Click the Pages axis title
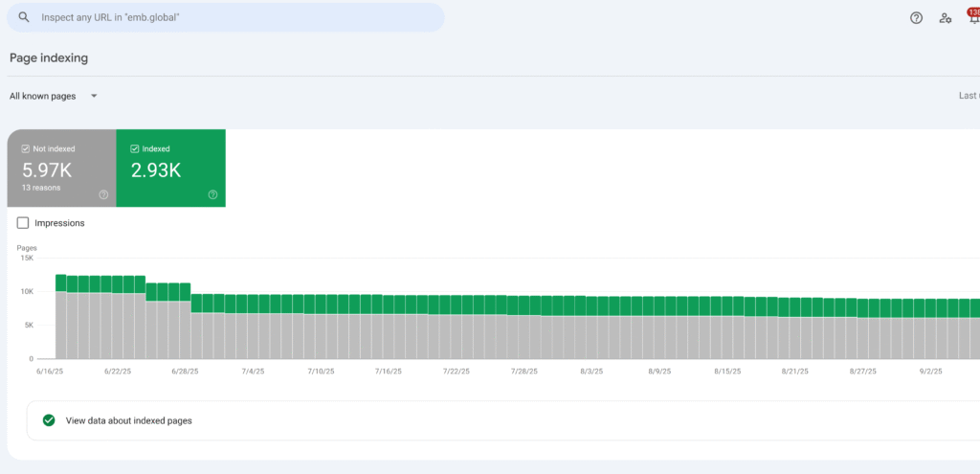Screen dimensions: 980x474 [26, 248]
